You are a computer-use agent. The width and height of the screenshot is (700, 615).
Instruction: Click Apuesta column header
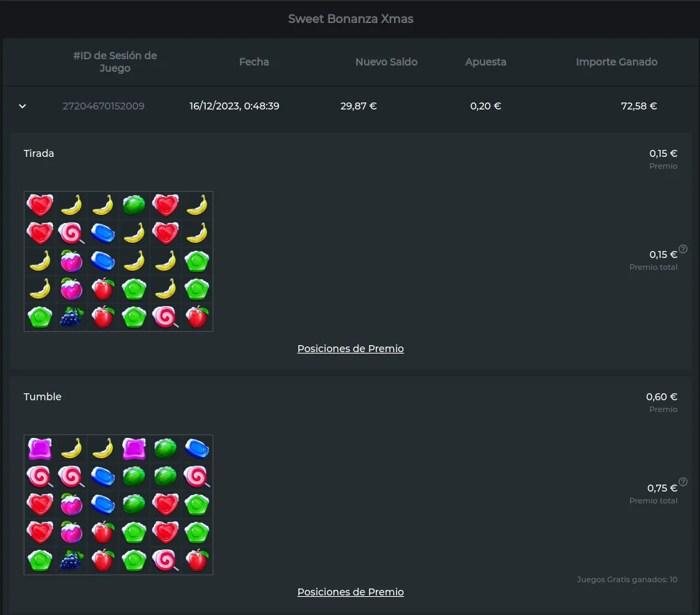tap(486, 62)
